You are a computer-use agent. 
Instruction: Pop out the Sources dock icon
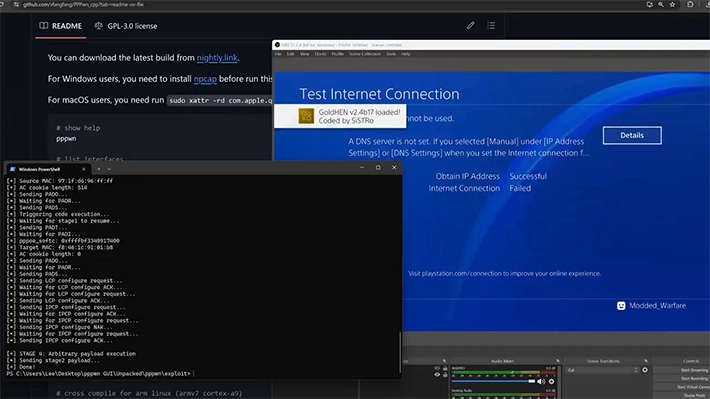coord(444,361)
